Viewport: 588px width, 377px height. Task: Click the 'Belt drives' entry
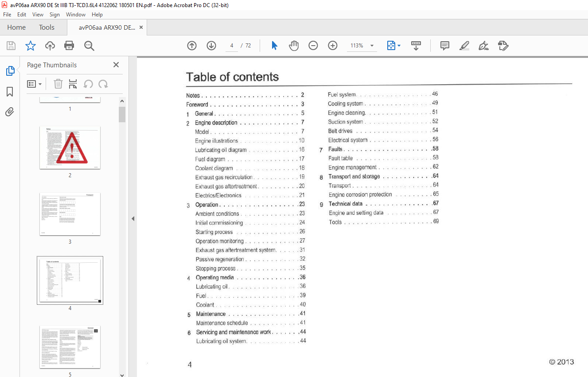340,131
